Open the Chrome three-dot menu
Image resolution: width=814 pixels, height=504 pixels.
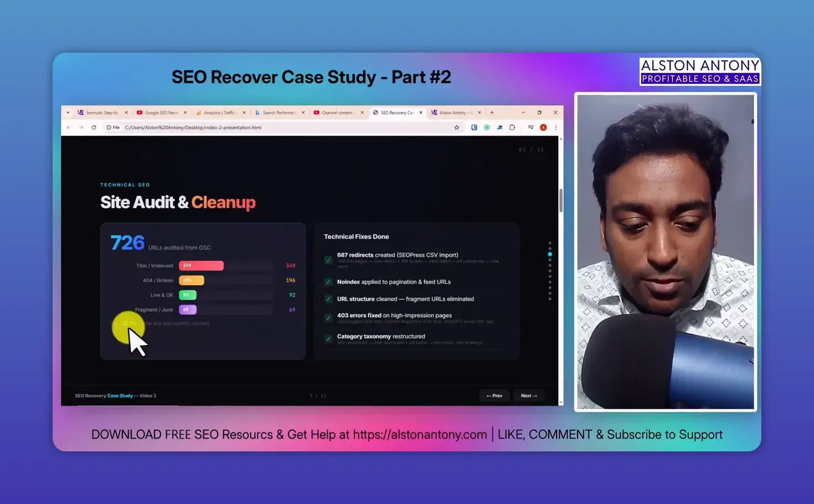(555, 127)
